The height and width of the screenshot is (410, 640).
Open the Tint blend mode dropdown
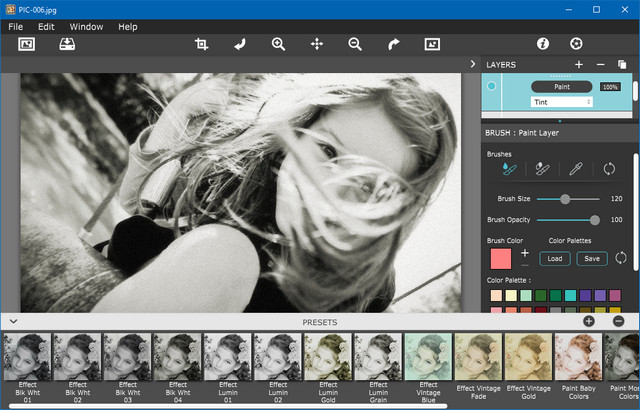562,102
